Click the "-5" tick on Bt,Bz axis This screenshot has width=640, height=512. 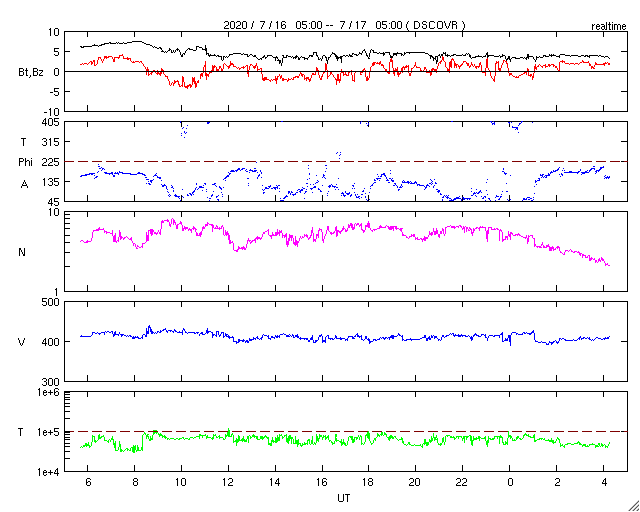coord(54,92)
